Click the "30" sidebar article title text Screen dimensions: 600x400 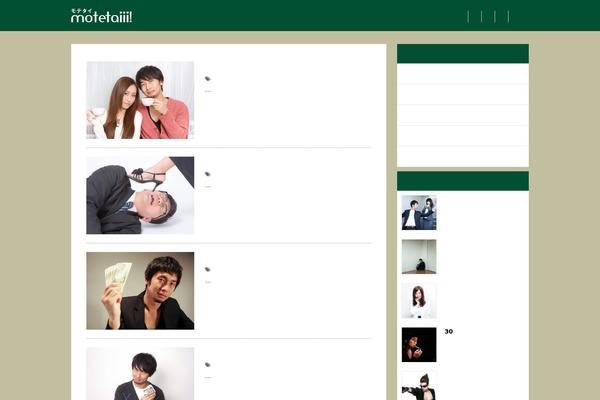tap(449, 331)
